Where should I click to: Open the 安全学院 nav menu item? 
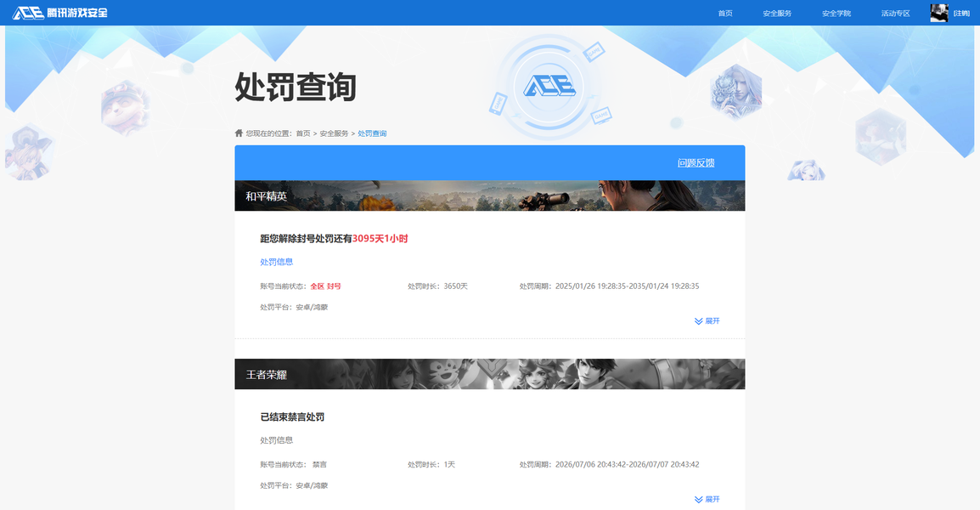coord(836,13)
